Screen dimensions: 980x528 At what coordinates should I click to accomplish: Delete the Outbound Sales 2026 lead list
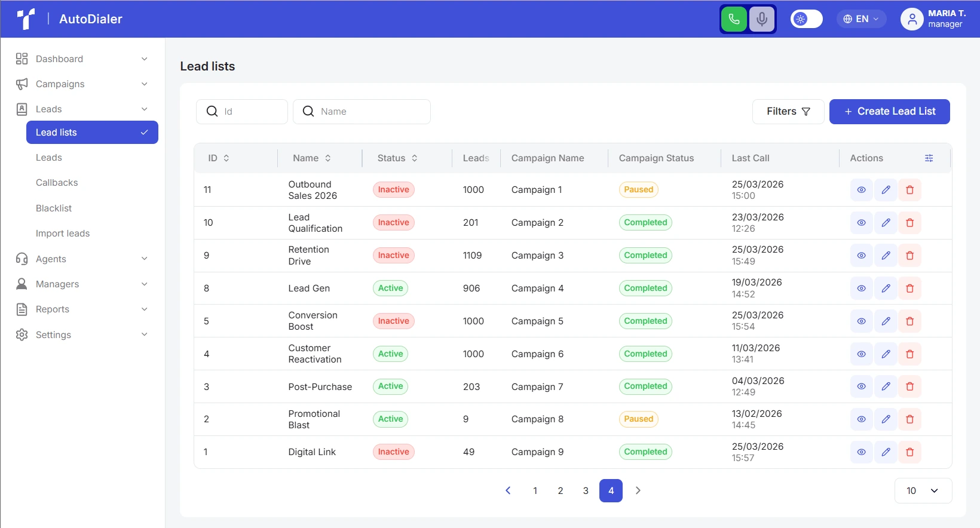click(x=909, y=190)
